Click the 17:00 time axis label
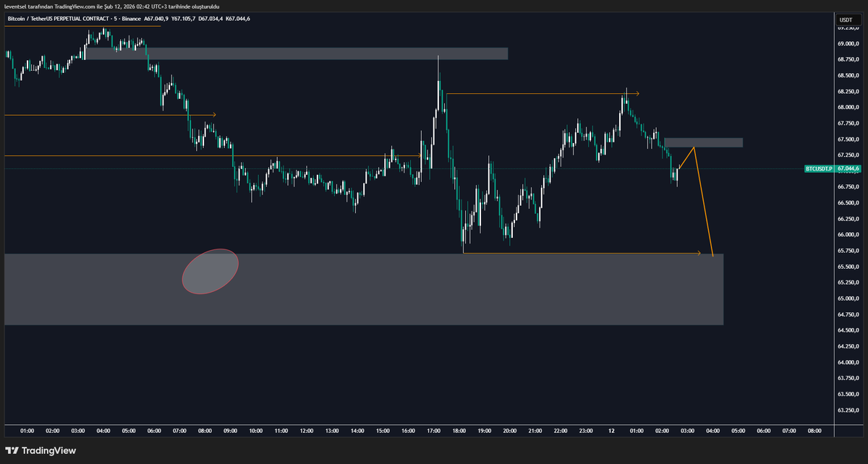868x464 pixels. click(433, 431)
